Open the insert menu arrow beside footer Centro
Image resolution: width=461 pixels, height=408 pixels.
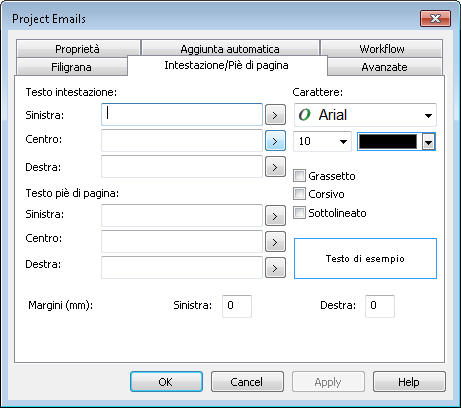[x=275, y=242]
